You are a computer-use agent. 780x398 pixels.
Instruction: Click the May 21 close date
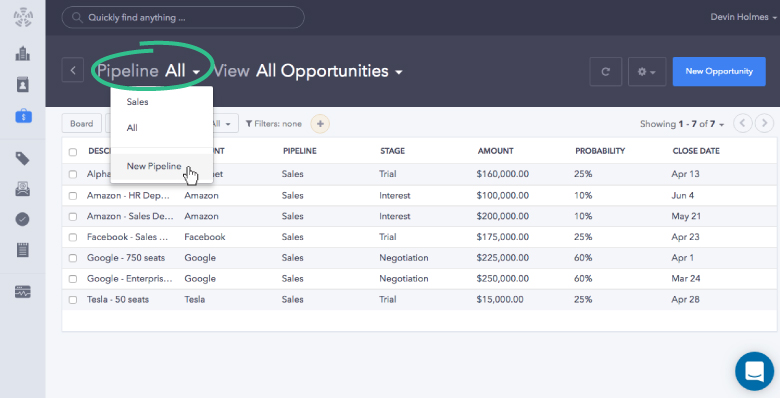coord(686,216)
